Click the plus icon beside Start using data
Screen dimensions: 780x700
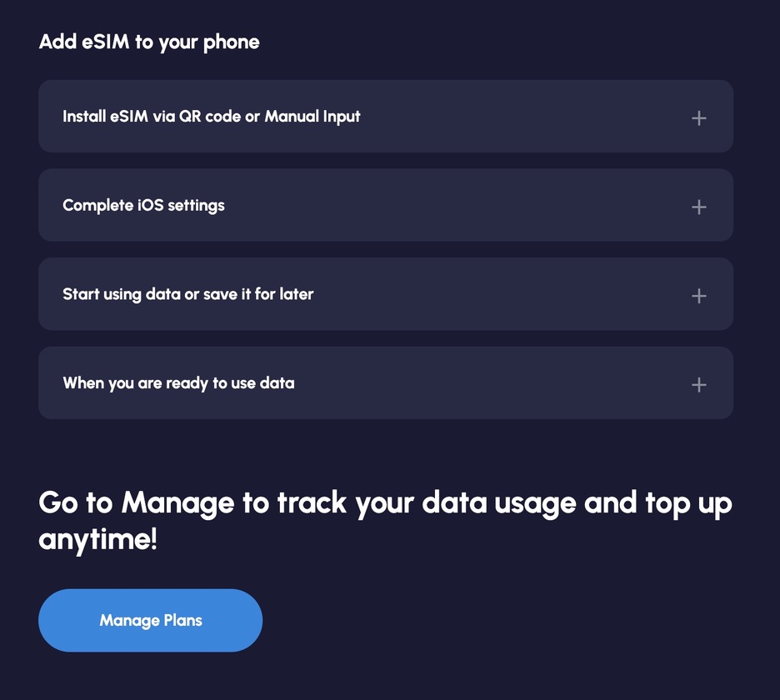pos(699,296)
